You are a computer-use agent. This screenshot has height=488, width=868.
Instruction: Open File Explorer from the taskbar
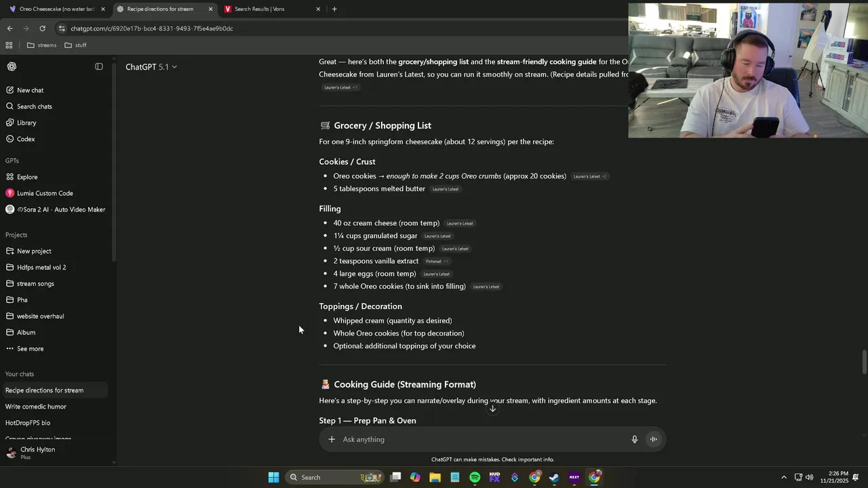pos(435,477)
